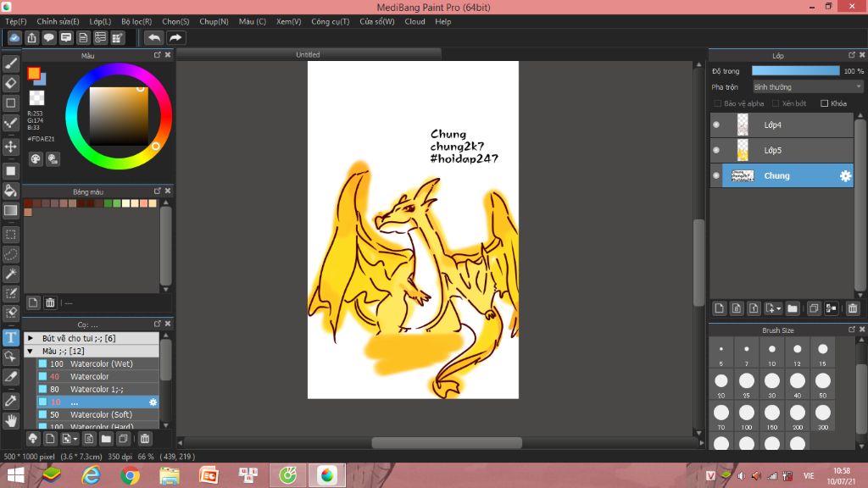868x488 pixels.
Task: Select the Gradient tool
Action: pyautogui.click(x=10, y=210)
